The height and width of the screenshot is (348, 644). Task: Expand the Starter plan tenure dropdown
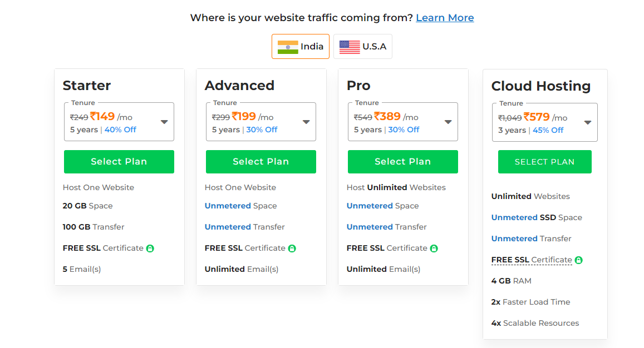(119, 122)
